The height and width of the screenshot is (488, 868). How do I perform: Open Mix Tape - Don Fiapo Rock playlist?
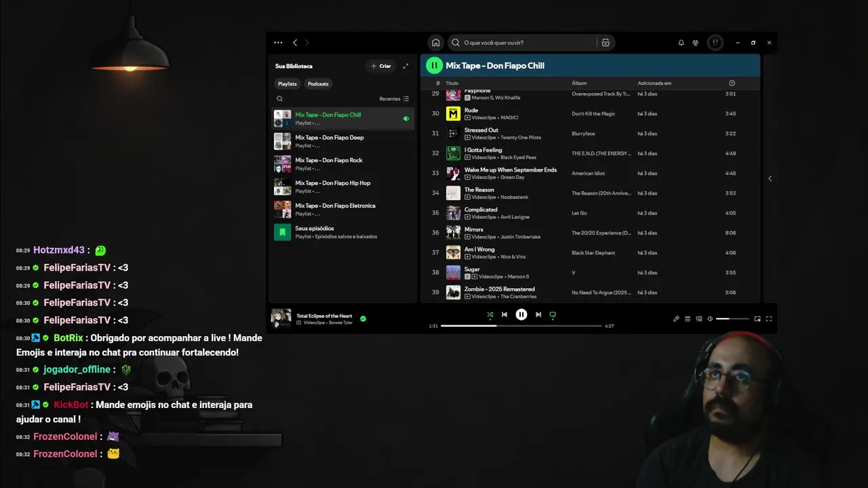pos(343,164)
